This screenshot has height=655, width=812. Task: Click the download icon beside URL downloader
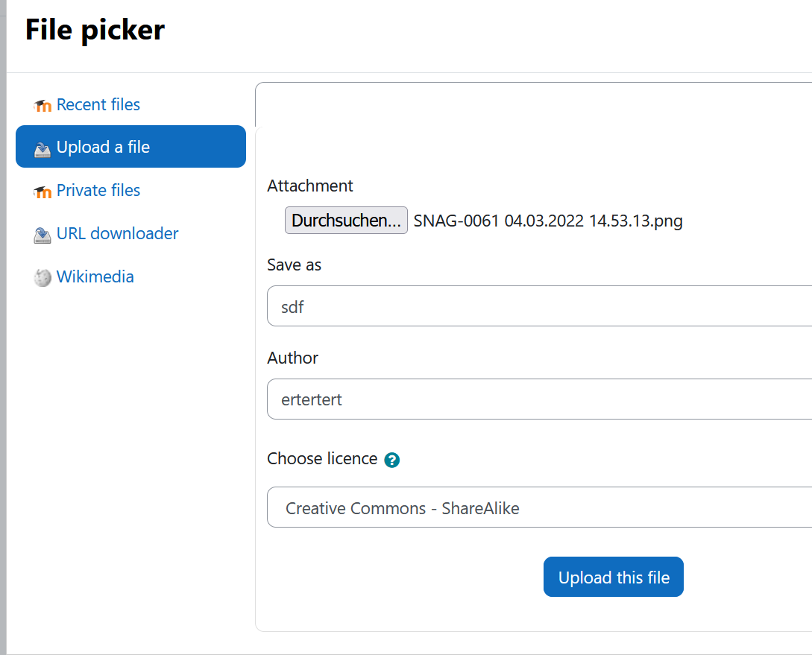(x=43, y=235)
